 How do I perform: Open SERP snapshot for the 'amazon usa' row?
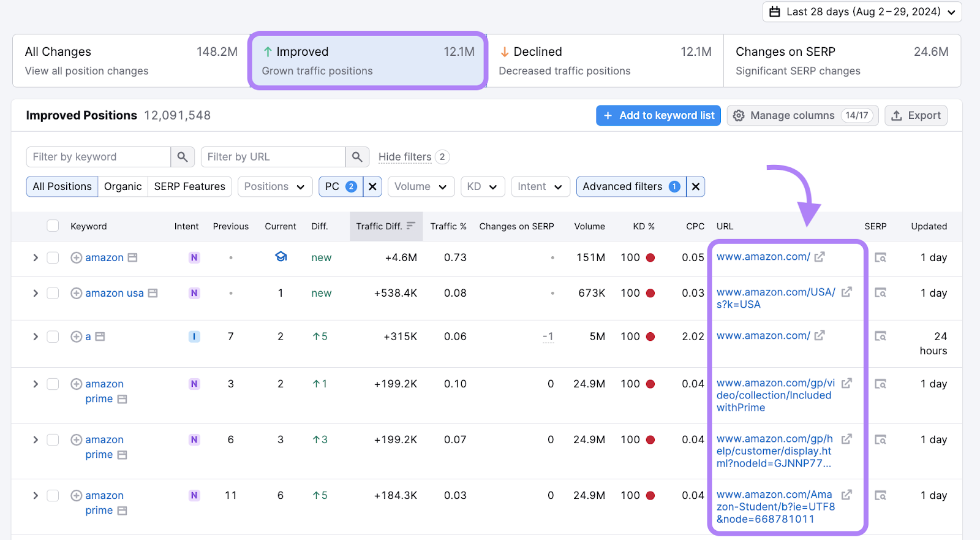[880, 293]
